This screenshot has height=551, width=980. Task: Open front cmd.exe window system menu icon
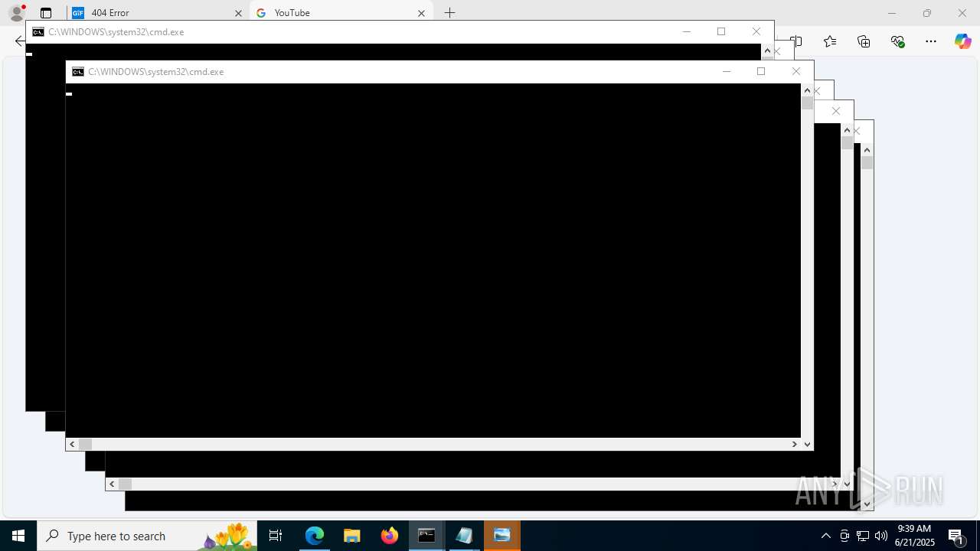tap(78, 72)
